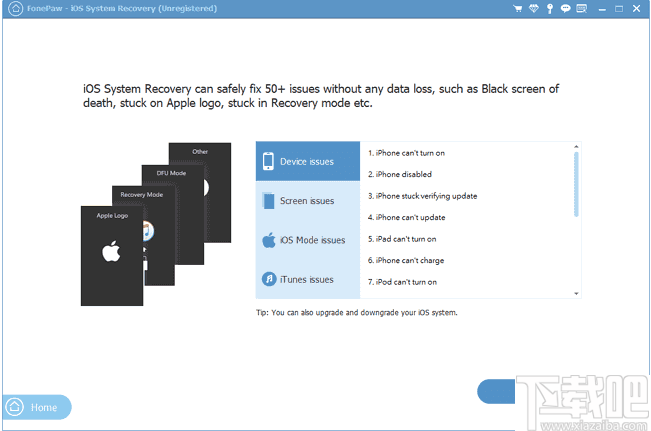Screen dimensions: 651x431
Task: Click the issue list scroll up arrow
Action: pos(576,147)
